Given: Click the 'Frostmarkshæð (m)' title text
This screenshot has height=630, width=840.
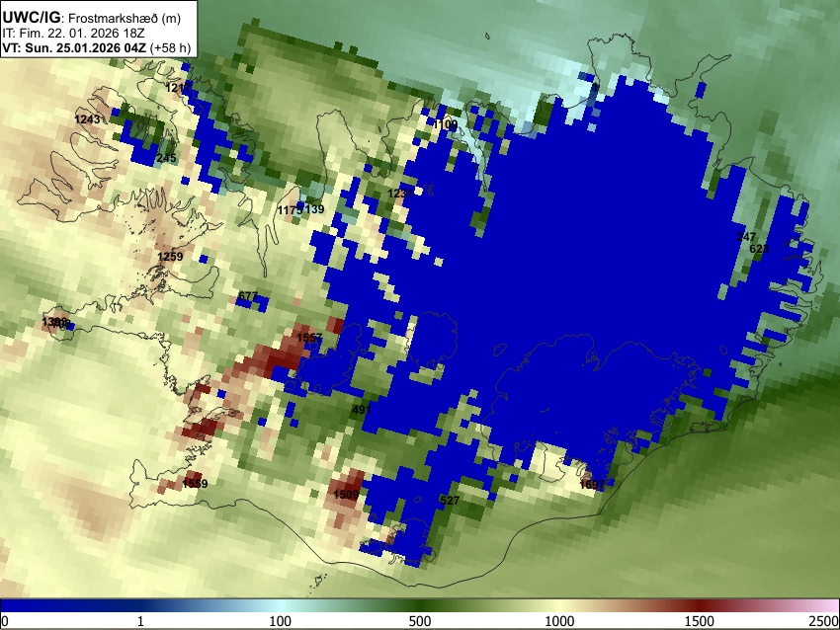Looking at the screenshot, I should (x=125, y=18).
